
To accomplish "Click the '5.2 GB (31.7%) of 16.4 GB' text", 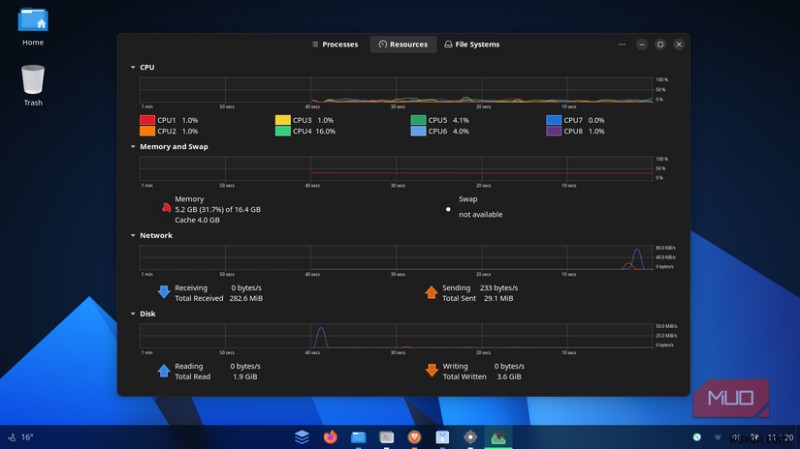I will 218,209.
